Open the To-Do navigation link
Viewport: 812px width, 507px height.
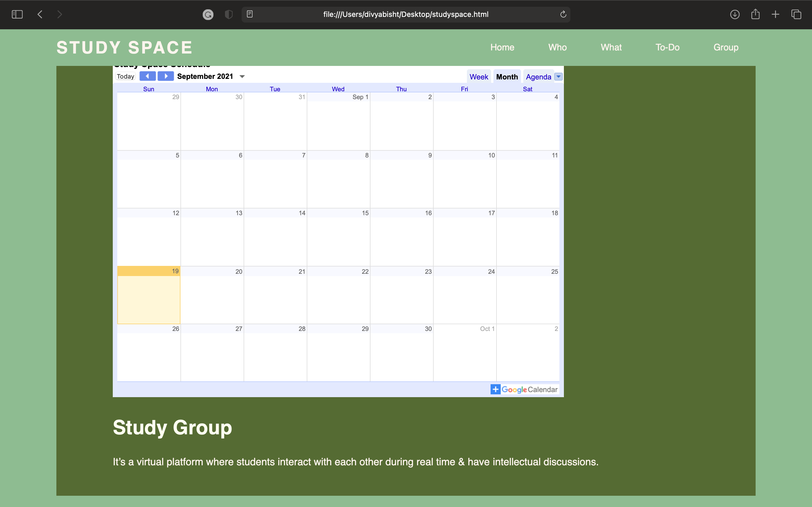tap(667, 47)
